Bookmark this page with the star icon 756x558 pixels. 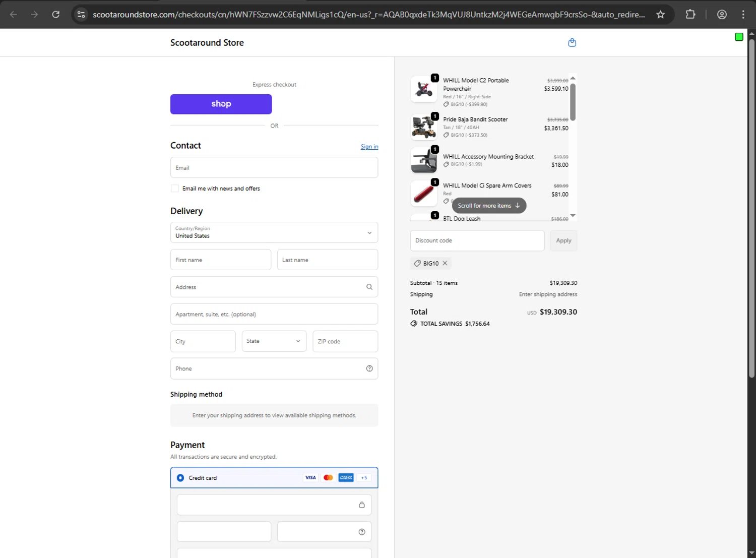click(x=660, y=15)
